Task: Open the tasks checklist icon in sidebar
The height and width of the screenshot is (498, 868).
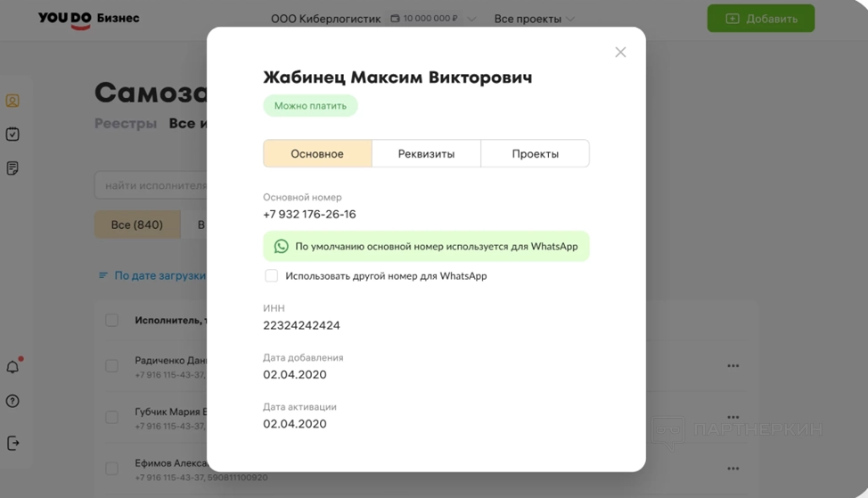Action: pos(12,135)
